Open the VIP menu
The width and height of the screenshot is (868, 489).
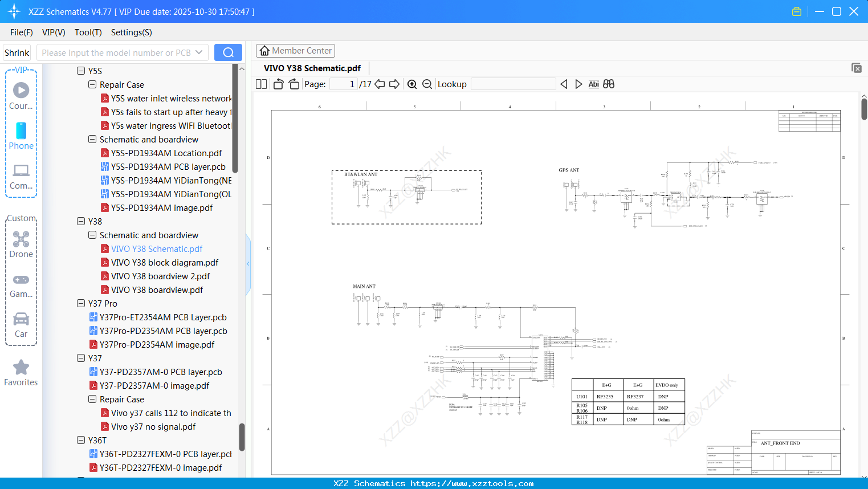(x=53, y=32)
